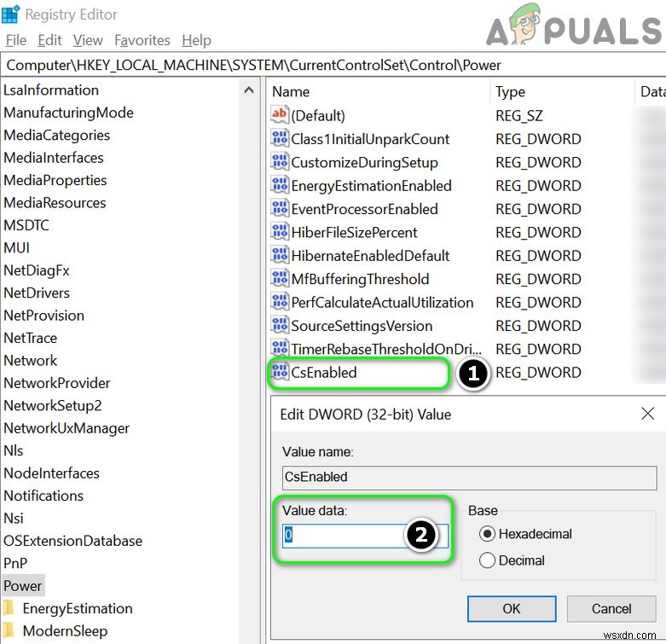Cancel the Edit DWORD dialog
The height and width of the screenshot is (644, 666).
coord(611,609)
